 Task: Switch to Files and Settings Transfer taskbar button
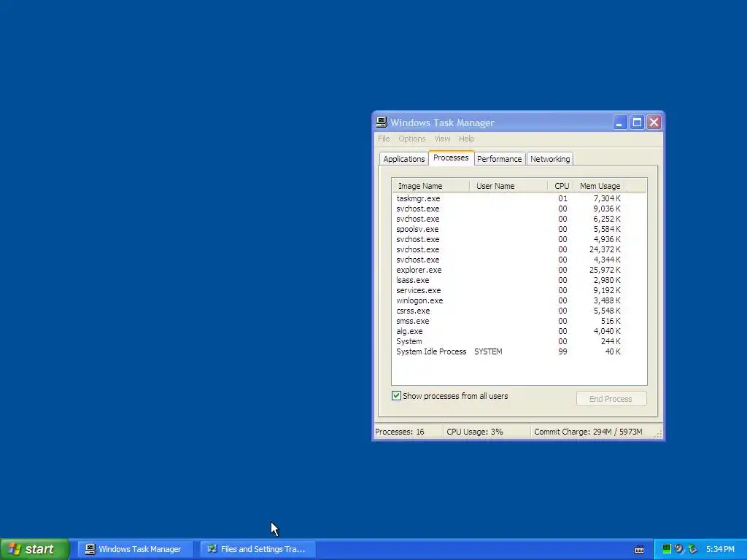tap(257, 549)
